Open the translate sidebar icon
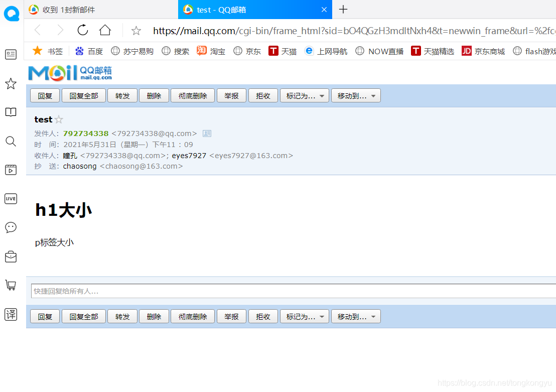The height and width of the screenshot is (392, 556). pos(11,314)
